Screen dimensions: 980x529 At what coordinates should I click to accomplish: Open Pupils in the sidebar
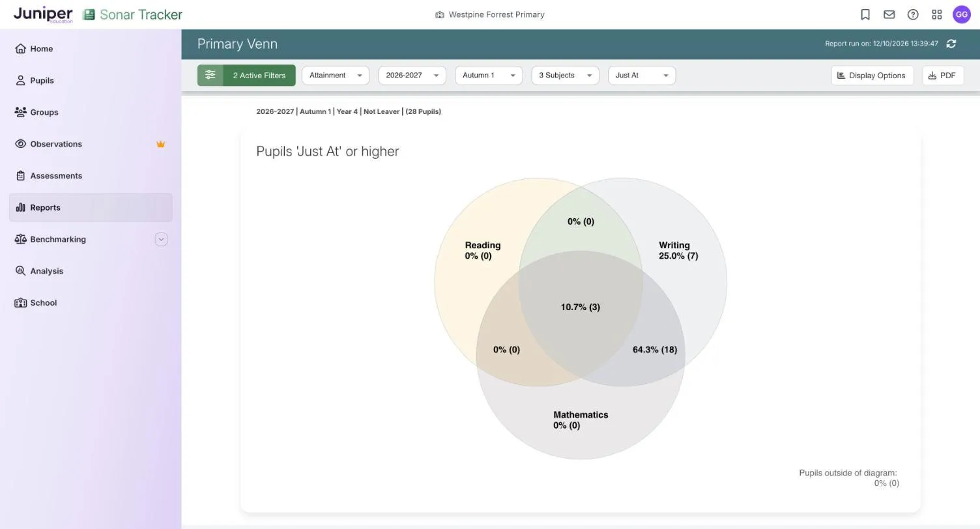pyautogui.click(x=91, y=81)
